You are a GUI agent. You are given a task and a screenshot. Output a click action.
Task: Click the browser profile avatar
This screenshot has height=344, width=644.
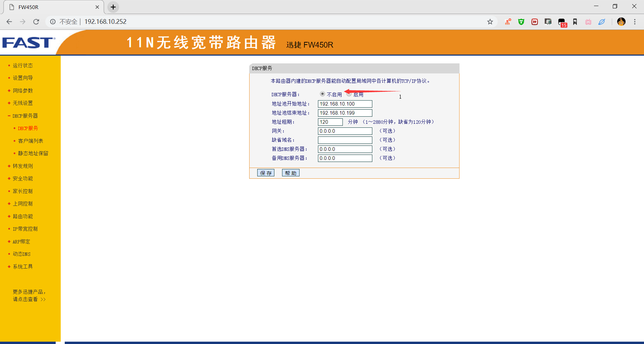621,21
